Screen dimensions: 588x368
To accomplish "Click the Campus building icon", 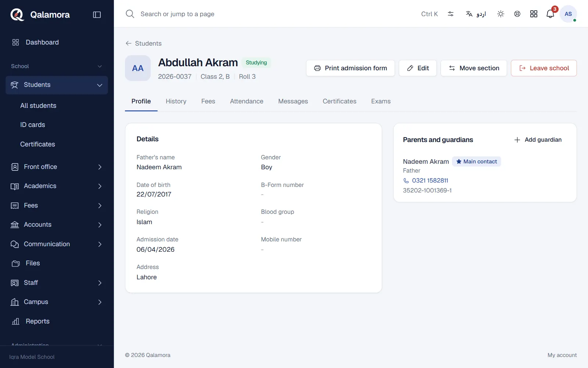I will pos(15,302).
